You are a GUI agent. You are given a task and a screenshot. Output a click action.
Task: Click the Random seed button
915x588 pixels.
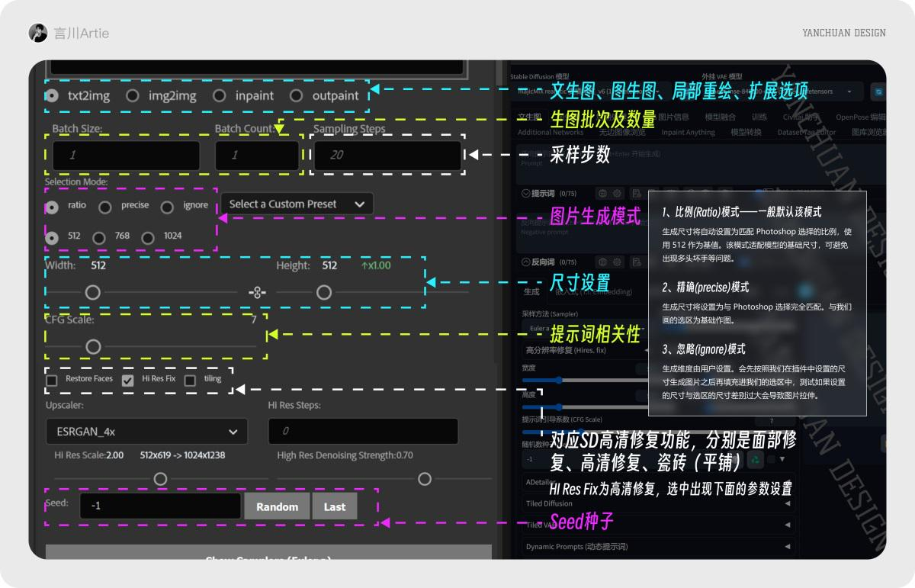[x=277, y=506]
